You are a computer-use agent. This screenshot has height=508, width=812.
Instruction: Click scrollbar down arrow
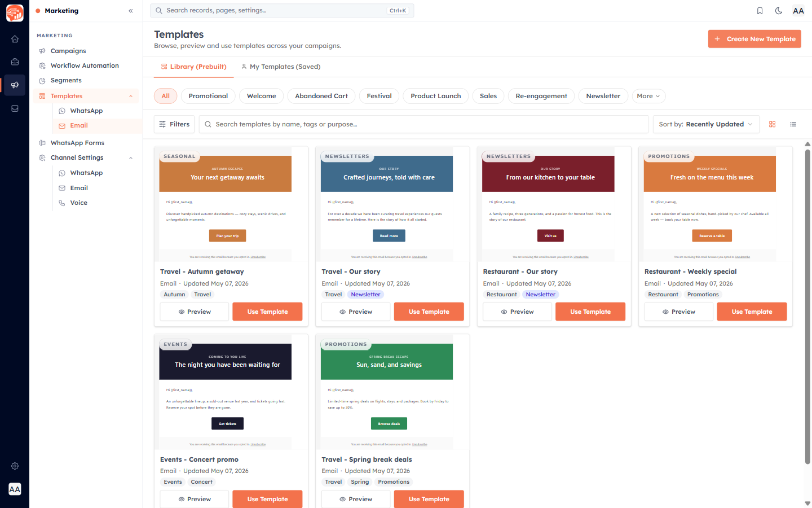click(807, 503)
